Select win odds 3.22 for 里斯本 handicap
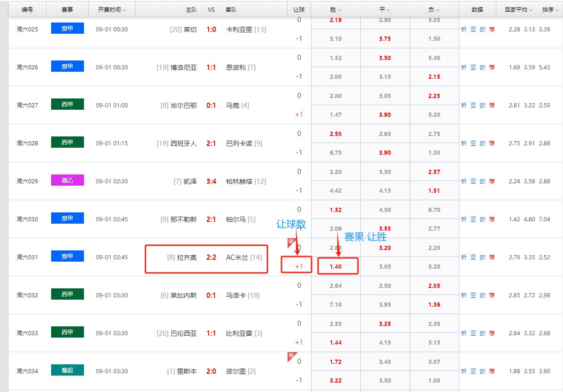This screenshot has width=563, height=392. click(335, 380)
